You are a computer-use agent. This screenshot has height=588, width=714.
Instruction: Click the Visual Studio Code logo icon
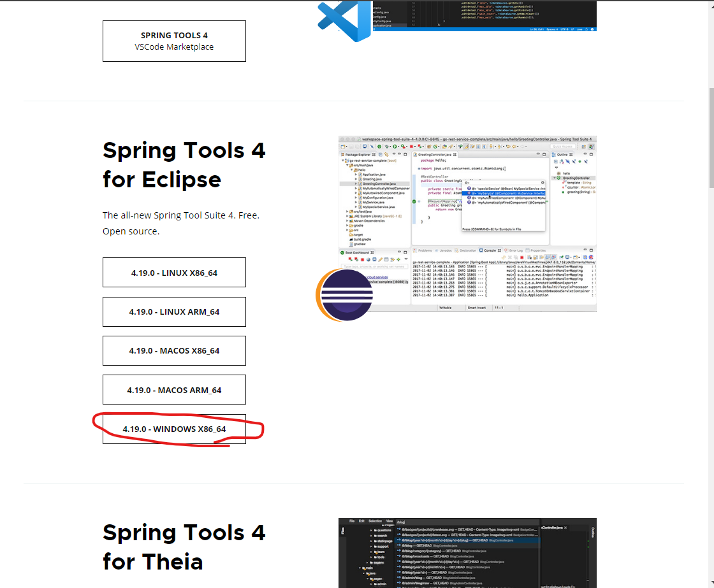345,20
